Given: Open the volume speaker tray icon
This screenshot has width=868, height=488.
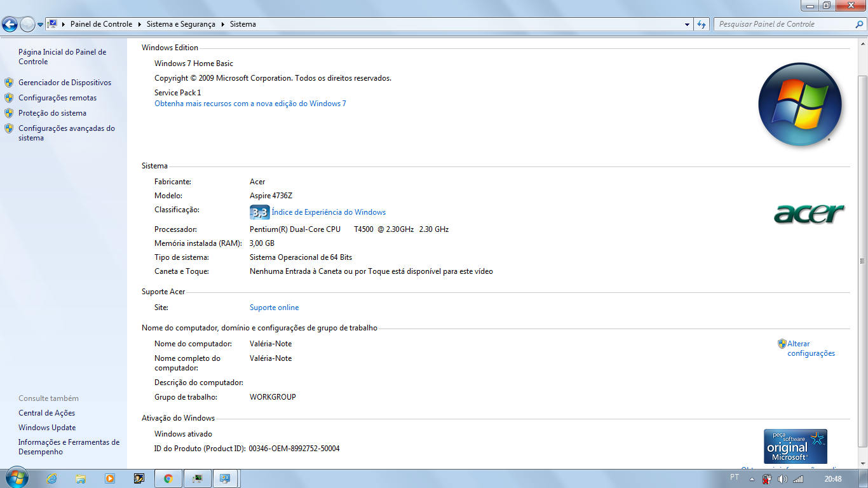Looking at the screenshot, I should click(782, 479).
